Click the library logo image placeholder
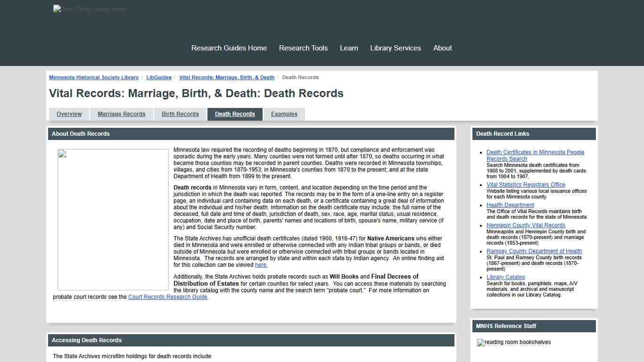Viewport: 644px width, 362px height. tap(89, 9)
